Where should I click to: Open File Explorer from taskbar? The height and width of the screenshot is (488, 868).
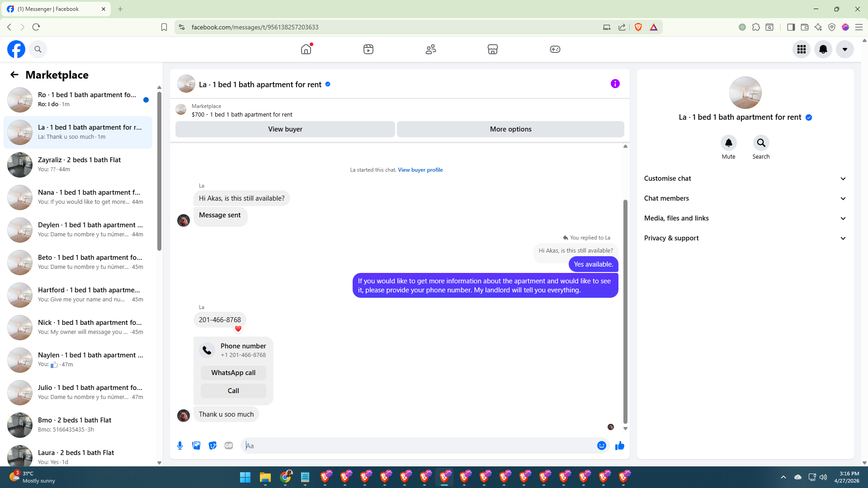[265, 477]
